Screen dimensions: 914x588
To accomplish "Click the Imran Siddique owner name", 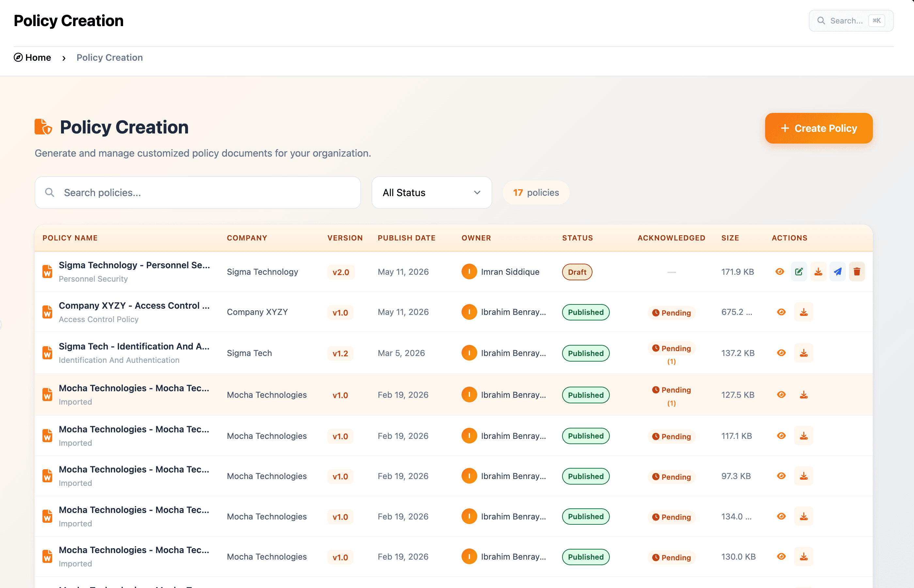I will 510,272.
